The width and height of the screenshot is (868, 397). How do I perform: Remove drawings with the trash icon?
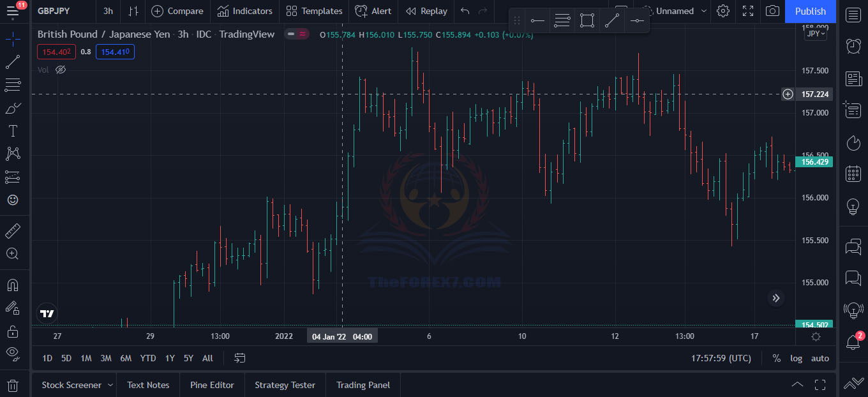(x=13, y=386)
